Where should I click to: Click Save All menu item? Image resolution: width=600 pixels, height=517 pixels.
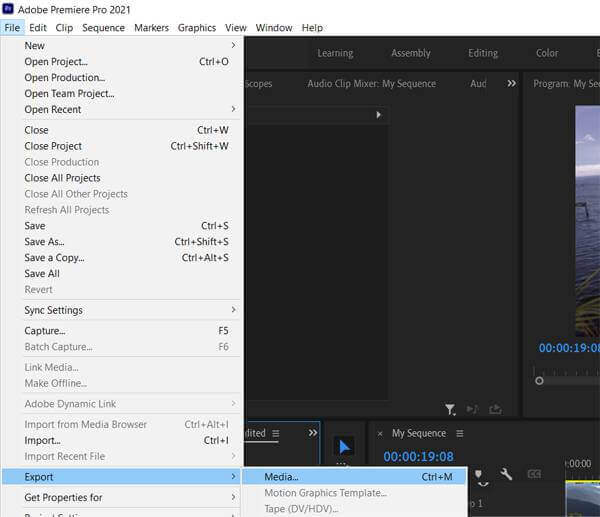pos(122,274)
